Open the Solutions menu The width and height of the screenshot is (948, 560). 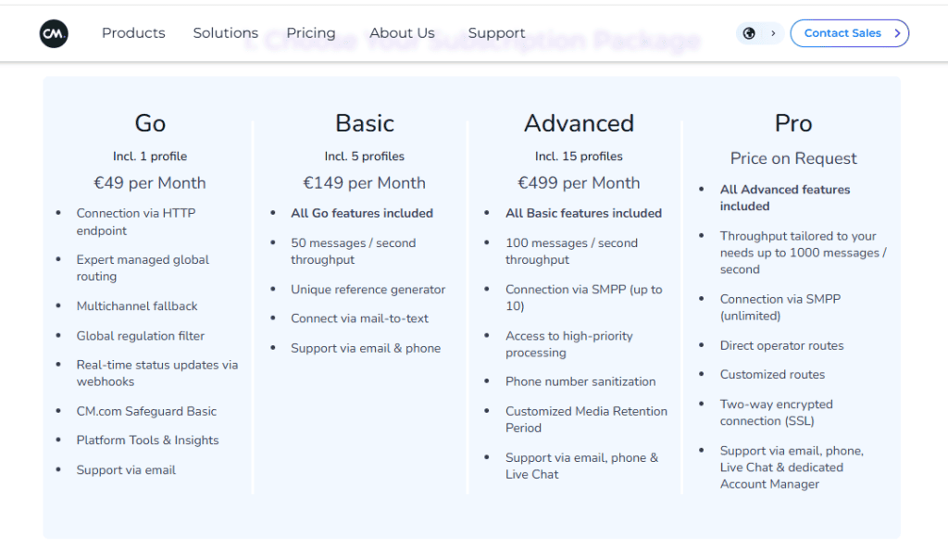pos(225,33)
